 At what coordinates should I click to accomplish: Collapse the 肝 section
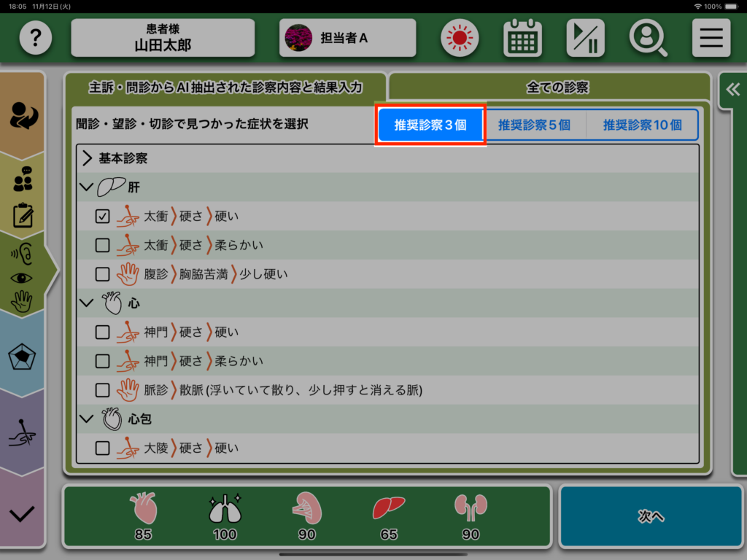click(x=88, y=187)
